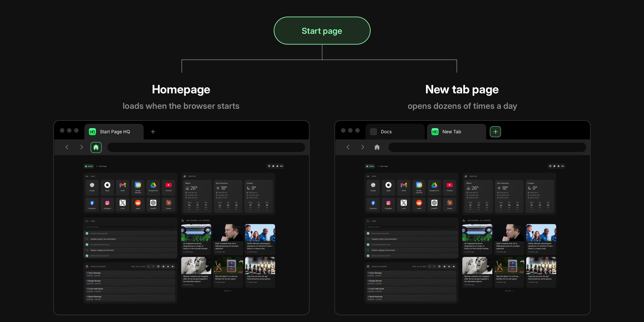Screen dimensions: 644x322
Task: Open x.com link in New tab window
Action: tap(404, 204)
